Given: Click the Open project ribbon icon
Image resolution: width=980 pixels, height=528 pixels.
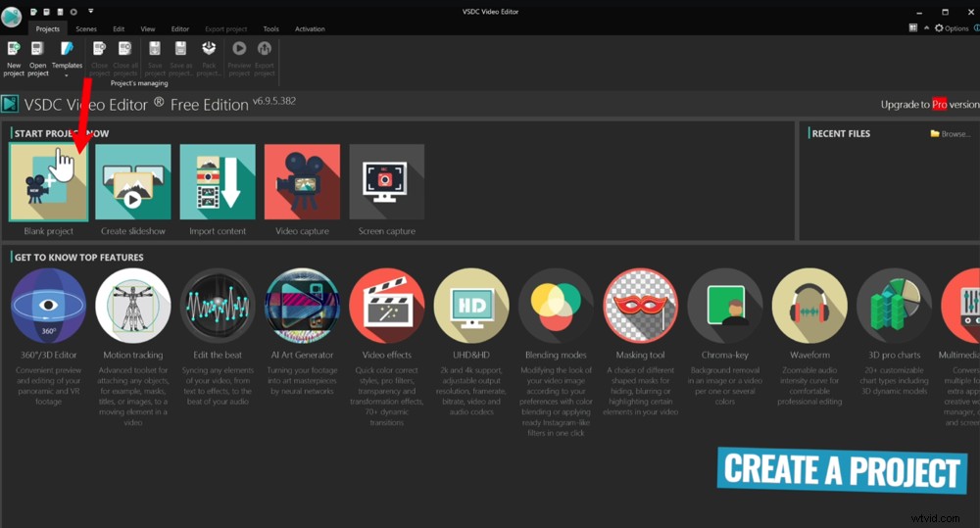Looking at the screenshot, I should click(37, 49).
